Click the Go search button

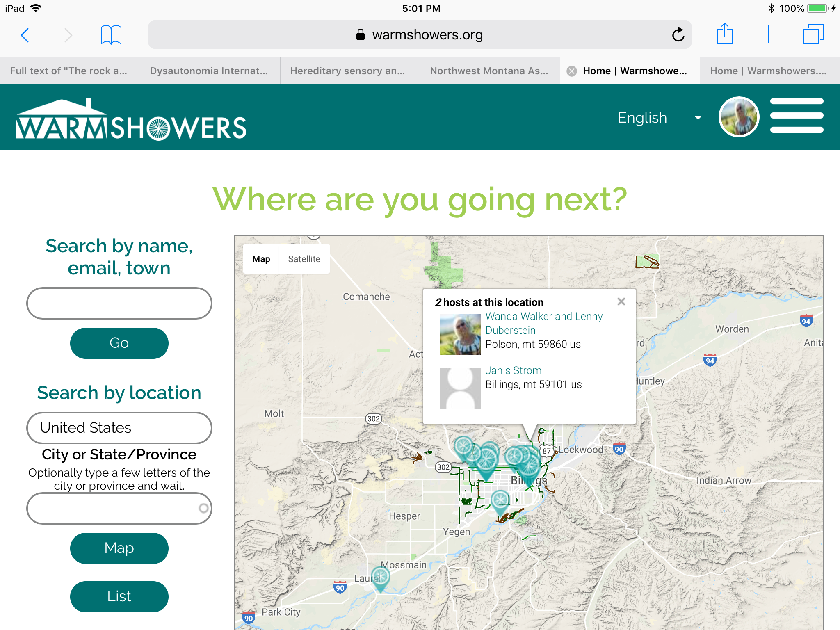point(119,343)
